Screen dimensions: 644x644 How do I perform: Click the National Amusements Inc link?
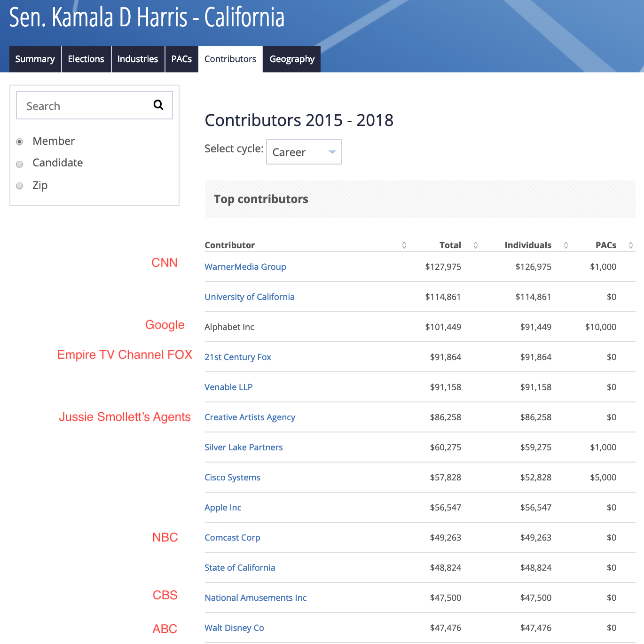(256, 598)
